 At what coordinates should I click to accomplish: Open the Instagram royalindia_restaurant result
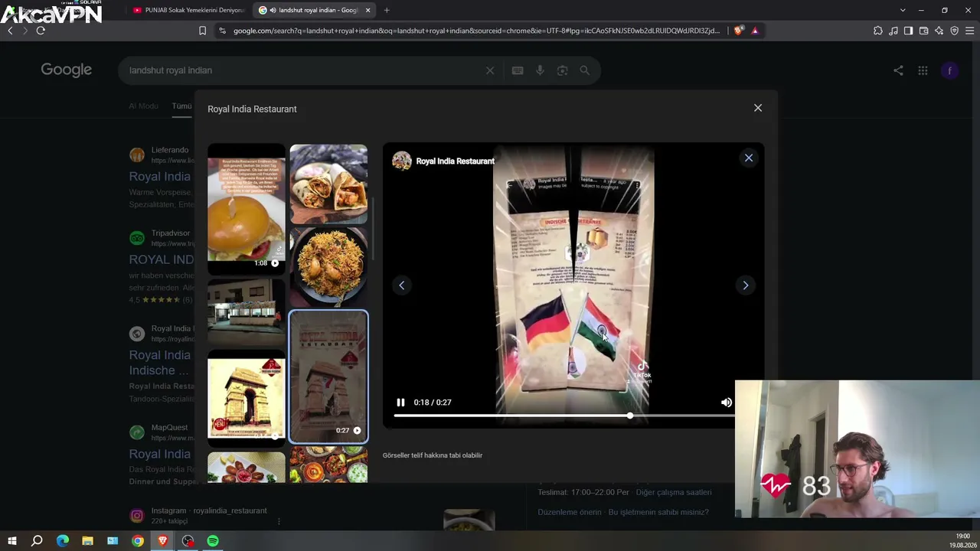[x=209, y=510]
